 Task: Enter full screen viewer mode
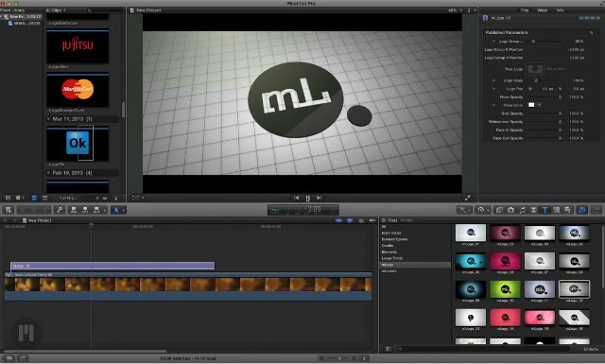467,198
